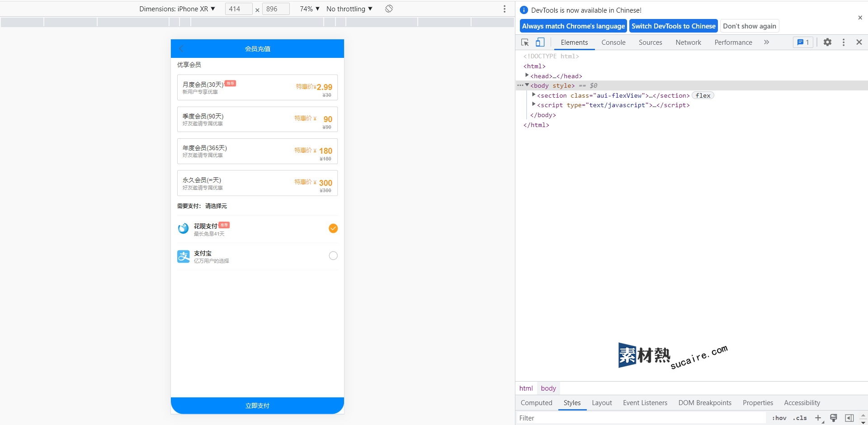Select 支付宝 payment radio
The image size is (868, 425).
333,256
